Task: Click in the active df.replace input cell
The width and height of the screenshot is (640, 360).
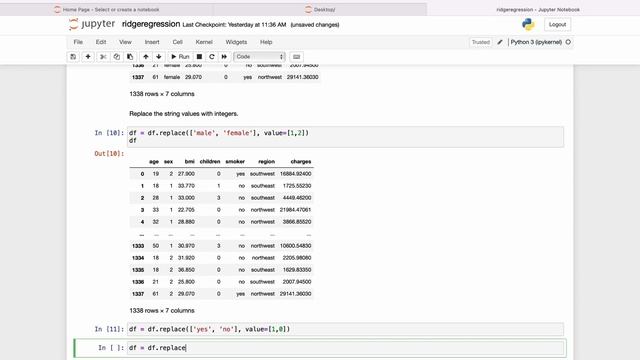Action: (345, 348)
